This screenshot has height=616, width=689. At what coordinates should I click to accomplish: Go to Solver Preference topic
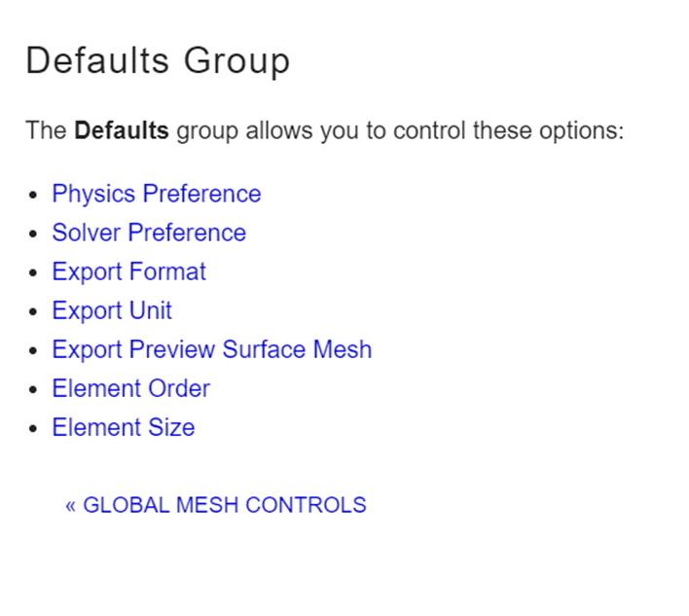point(149,233)
